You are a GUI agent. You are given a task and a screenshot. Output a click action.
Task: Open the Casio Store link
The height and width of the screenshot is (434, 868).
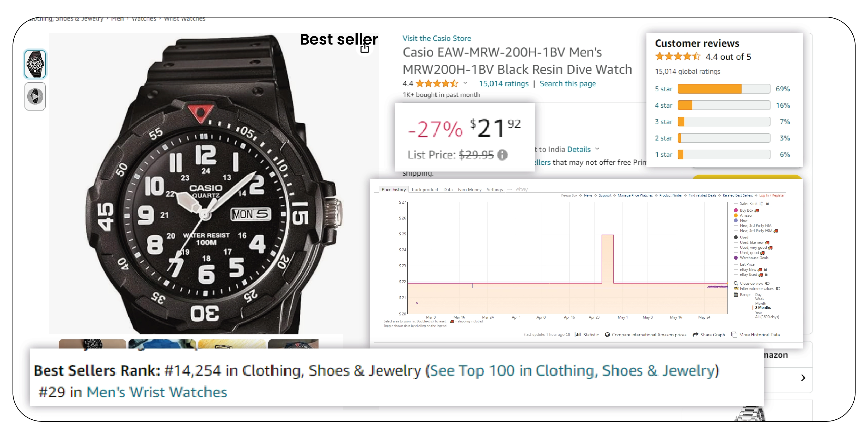coord(437,38)
